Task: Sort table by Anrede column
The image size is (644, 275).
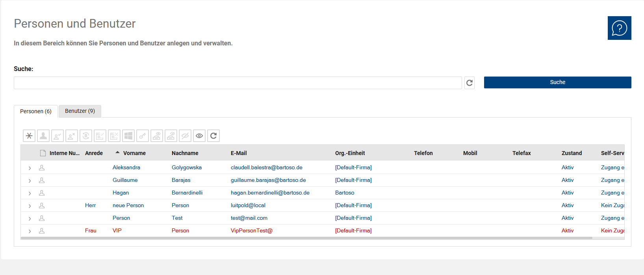Action: pos(94,153)
